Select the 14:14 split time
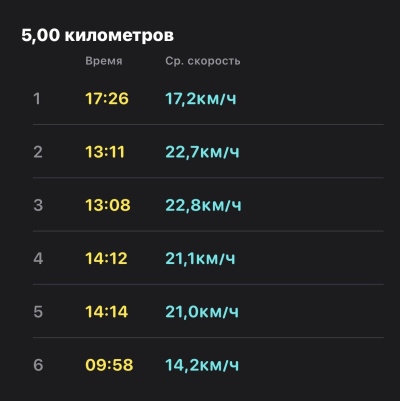This screenshot has width=400, height=401. pyautogui.click(x=107, y=312)
